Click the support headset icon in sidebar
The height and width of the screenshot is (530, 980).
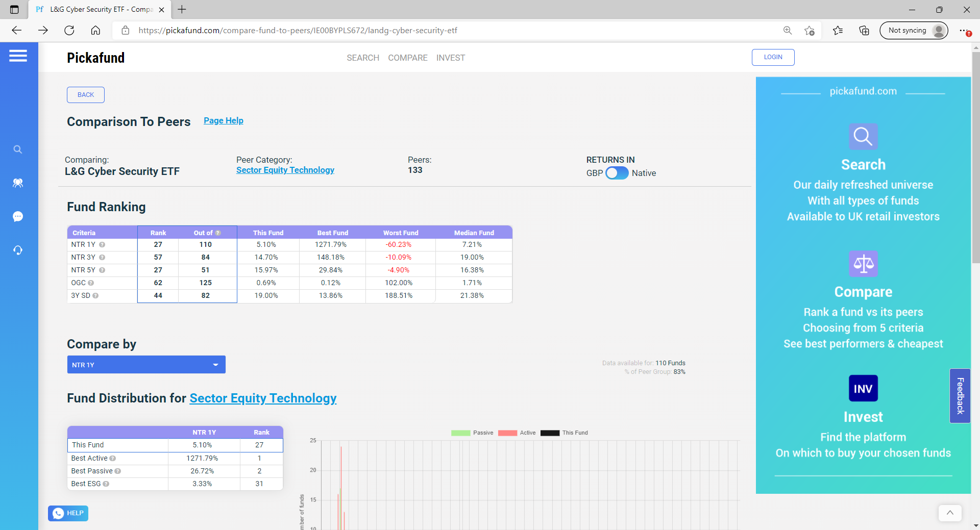click(18, 250)
